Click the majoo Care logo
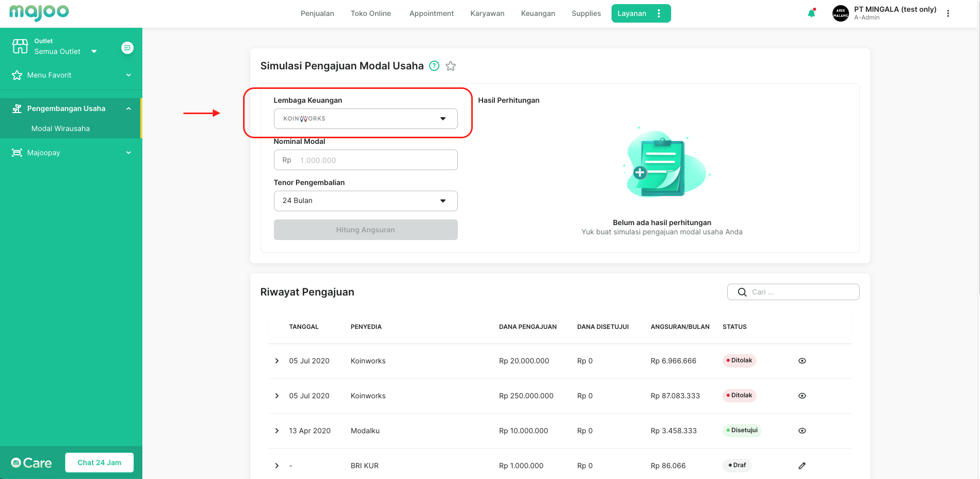The image size is (980, 479). coord(31,463)
